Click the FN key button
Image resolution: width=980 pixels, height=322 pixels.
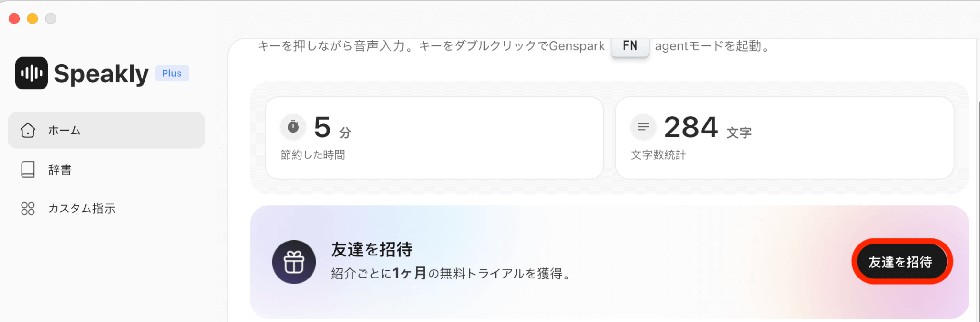tap(630, 46)
